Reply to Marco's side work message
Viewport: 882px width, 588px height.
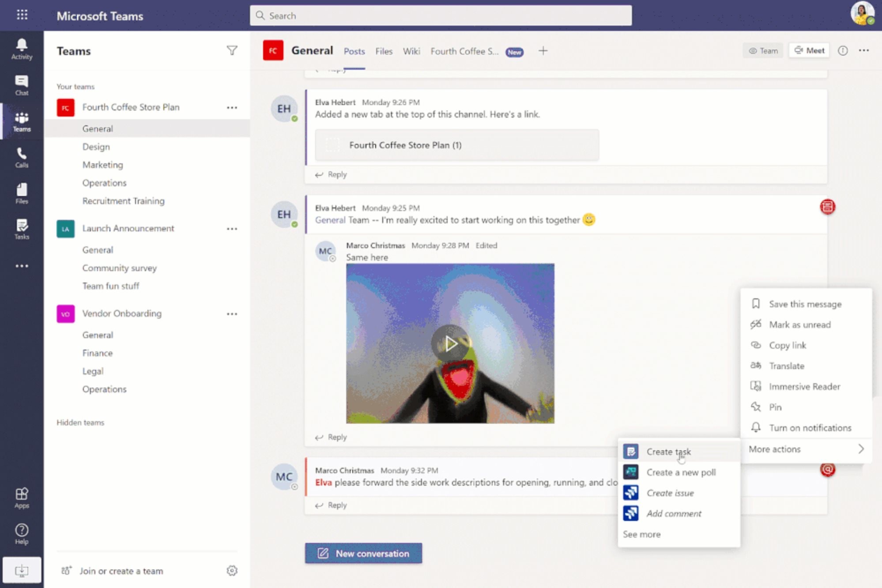(x=331, y=505)
